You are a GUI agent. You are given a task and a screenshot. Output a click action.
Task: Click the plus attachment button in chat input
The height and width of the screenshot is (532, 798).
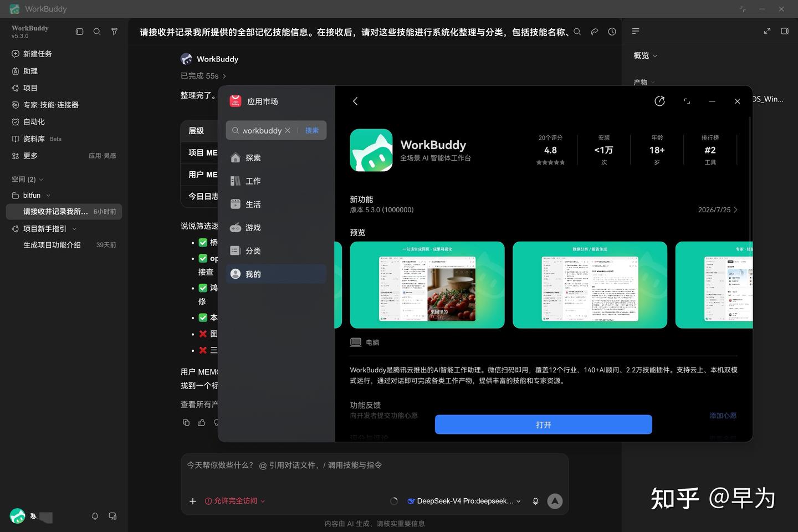193,501
